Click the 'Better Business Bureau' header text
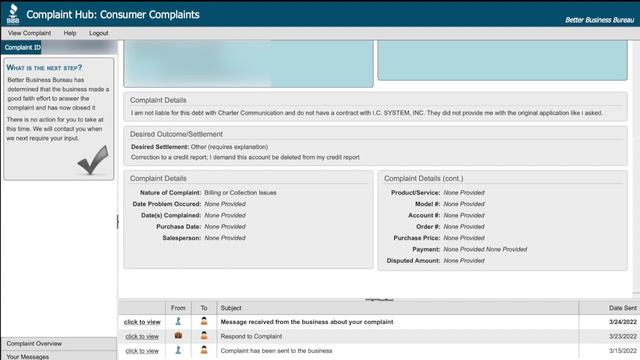 coord(600,20)
